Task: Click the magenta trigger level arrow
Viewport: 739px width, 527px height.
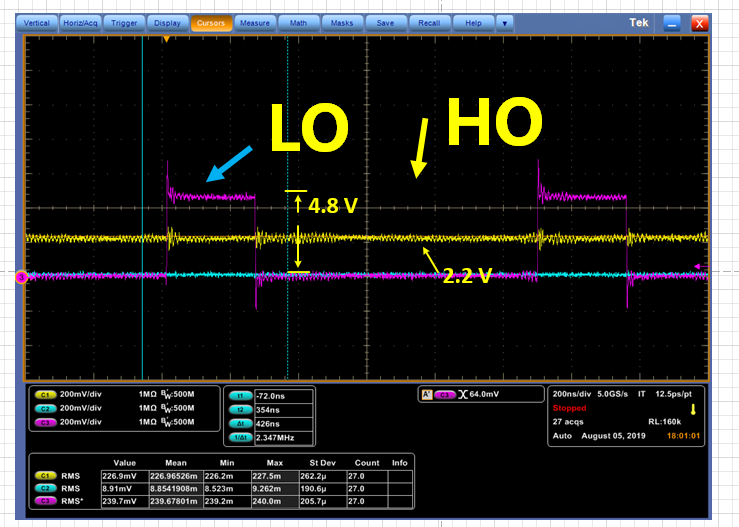Action: (701, 267)
